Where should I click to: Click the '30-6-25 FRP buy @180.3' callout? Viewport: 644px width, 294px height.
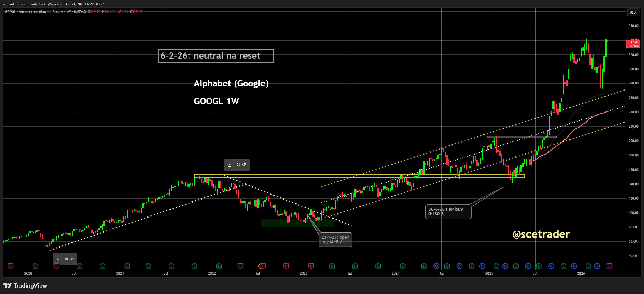448,211
